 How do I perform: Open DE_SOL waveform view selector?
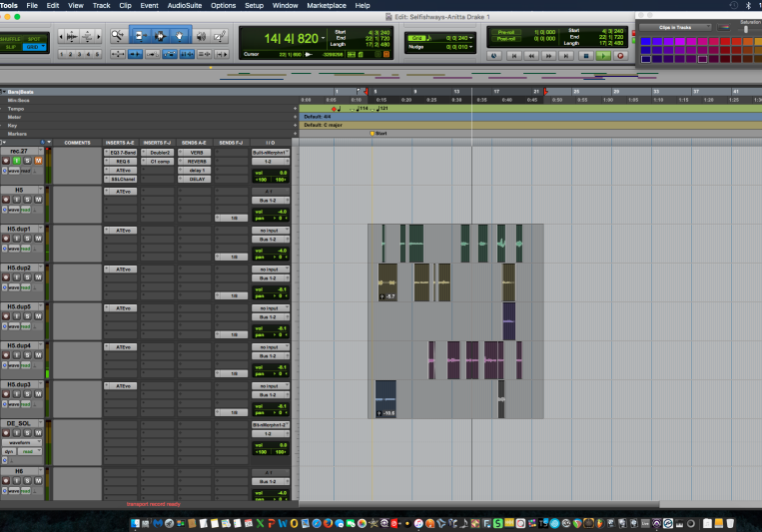22,442
